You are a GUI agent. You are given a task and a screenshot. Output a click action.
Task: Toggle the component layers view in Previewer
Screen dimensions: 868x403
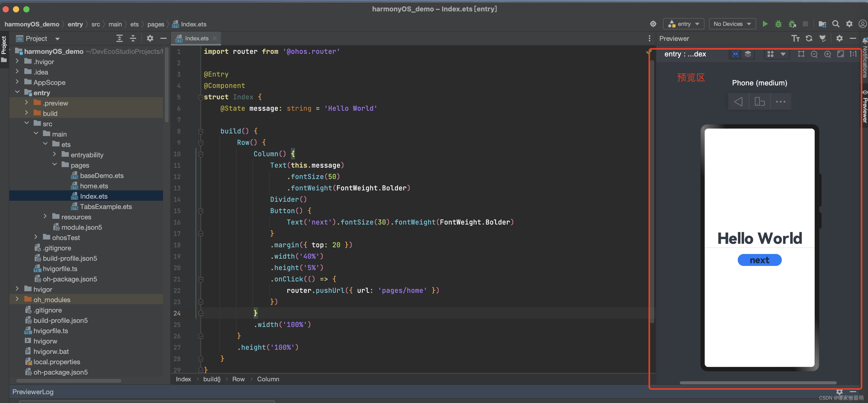(x=748, y=54)
